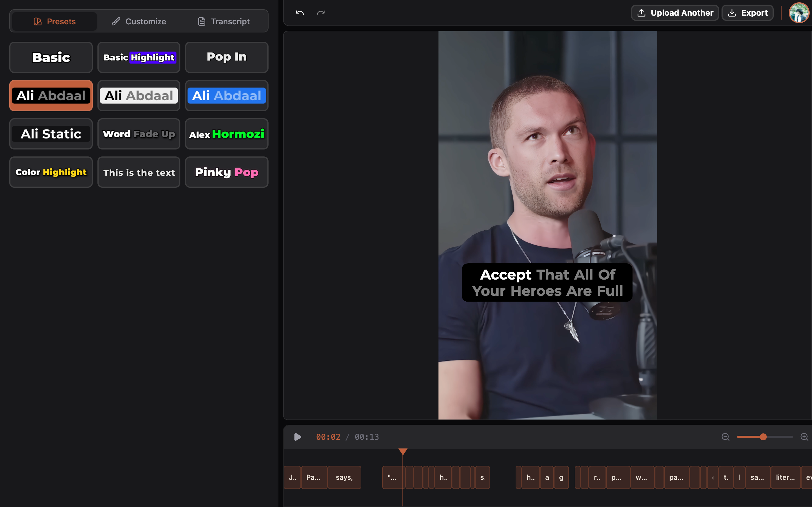Select the blue Ali Abdaal preset
This screenshot has height=507, width=812.
click(x=226, y=96)
